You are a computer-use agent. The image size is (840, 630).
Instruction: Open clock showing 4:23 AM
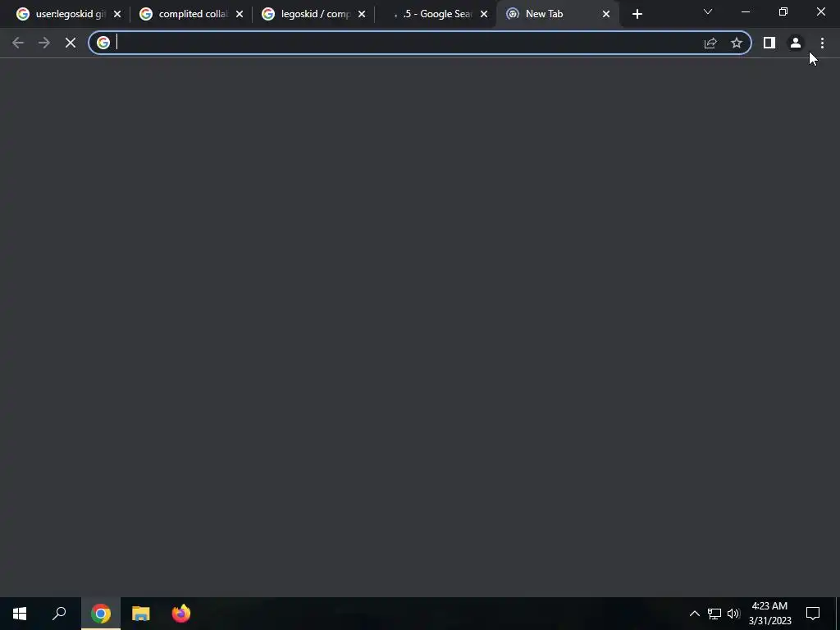click(769, 614)
